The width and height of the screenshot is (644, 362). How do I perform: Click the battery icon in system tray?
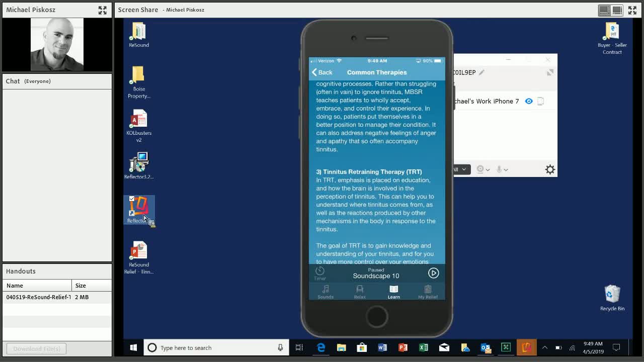[x=558, y=347]
